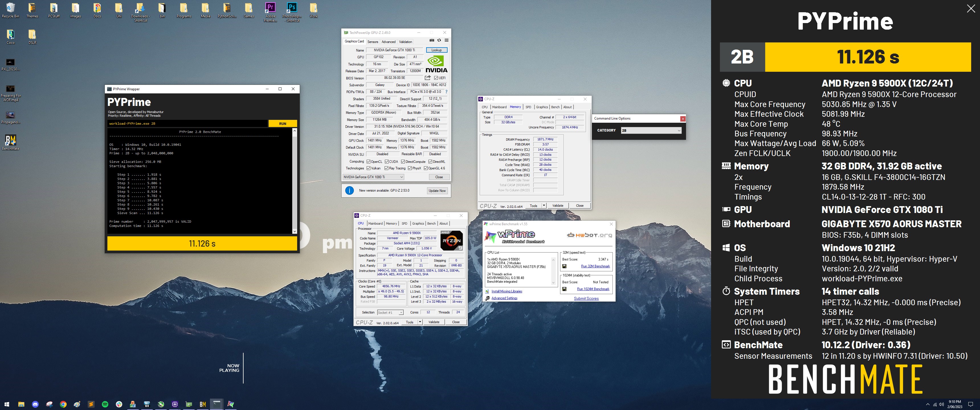Click the workload-PYPrime.exe command input field
Screen dimensions: 980x410
[187, 124]
